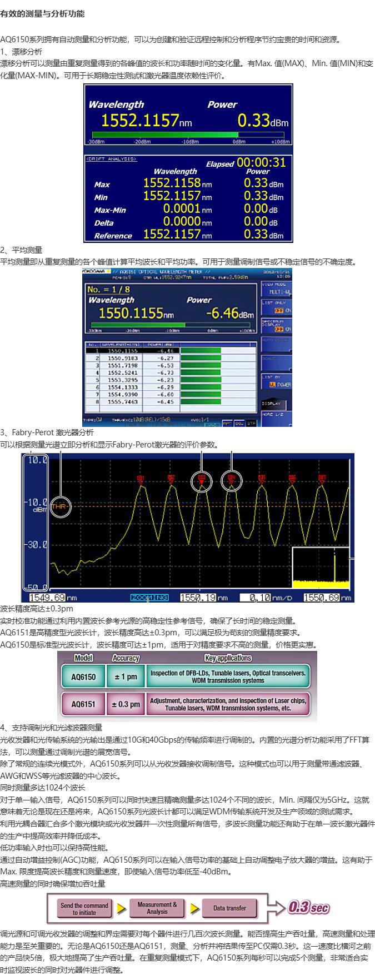375x980 pixels.
Task: Click circled peak marker 004
Action: pos(232,481)
